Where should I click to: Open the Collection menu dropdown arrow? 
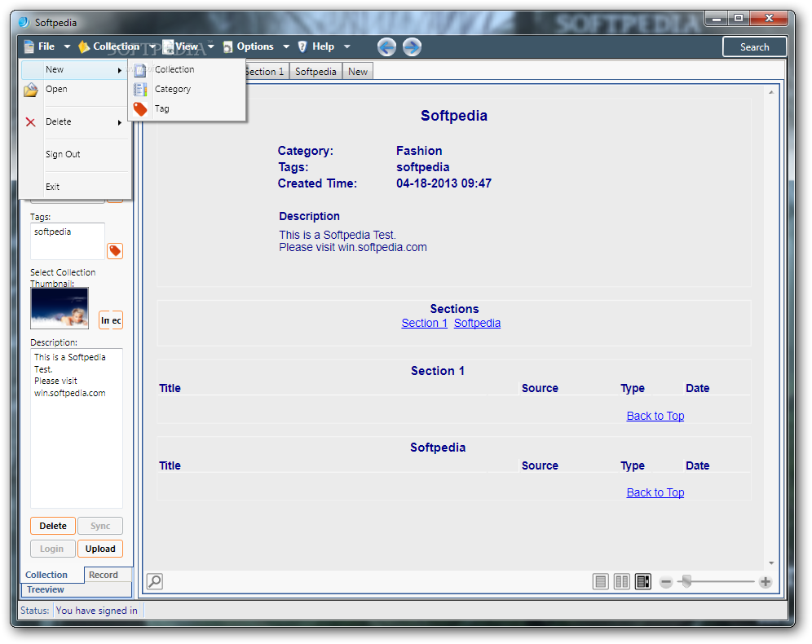152,46
